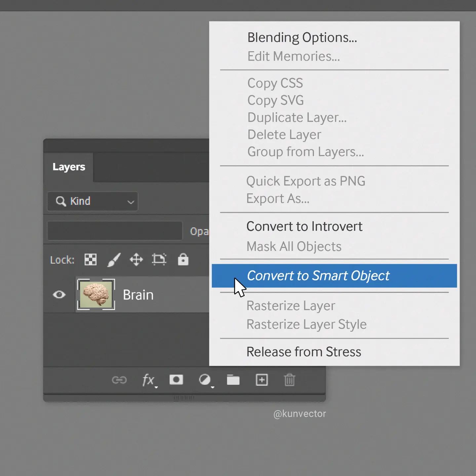This screenshot has height=476, width=476.
Task: Choose Duplicate Layer
Action: point(297,117)
